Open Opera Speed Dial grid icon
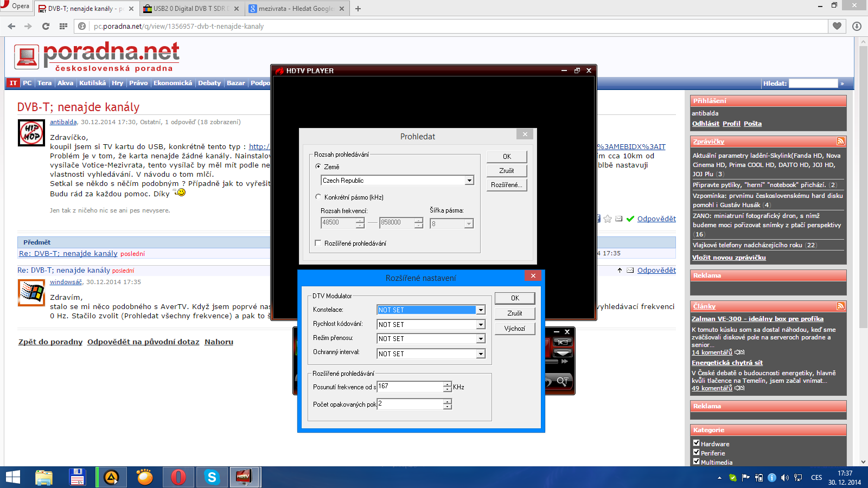 pyautogui.click(x=63, y=26)
